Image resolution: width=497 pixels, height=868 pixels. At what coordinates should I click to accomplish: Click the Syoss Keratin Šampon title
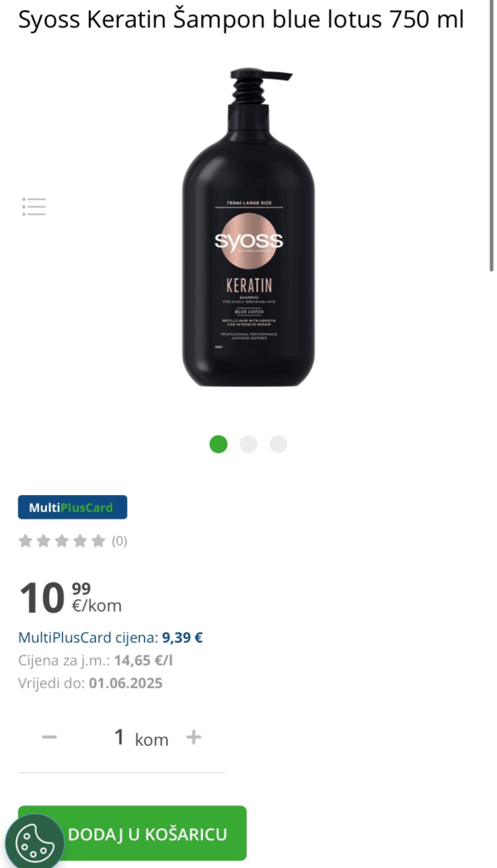241,19
